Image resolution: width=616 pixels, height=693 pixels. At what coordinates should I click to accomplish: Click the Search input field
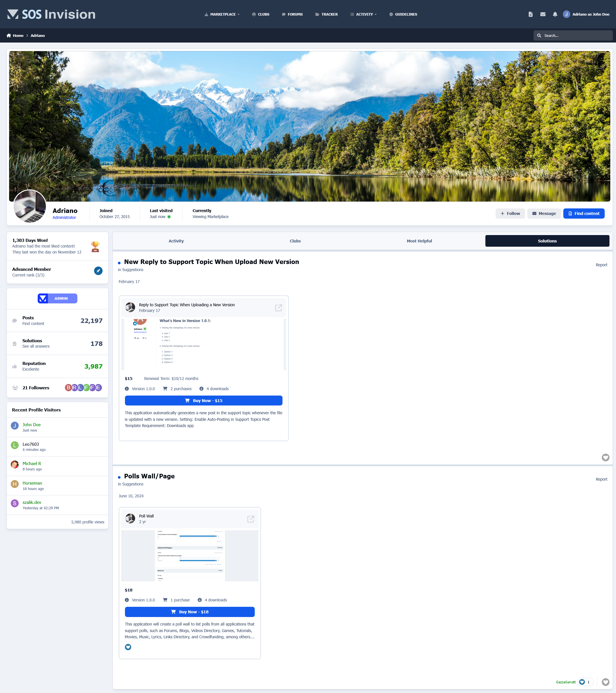tap(576, 36)
